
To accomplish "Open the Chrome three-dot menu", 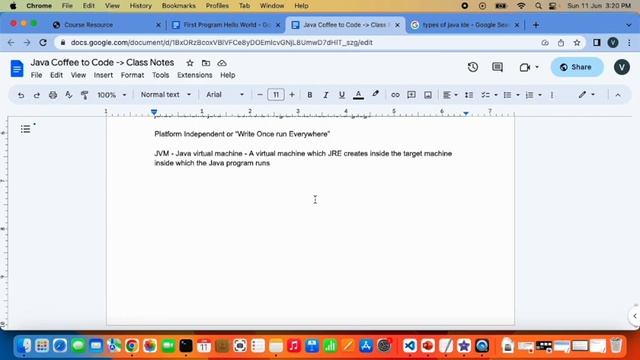I will [x=629, y=42].
